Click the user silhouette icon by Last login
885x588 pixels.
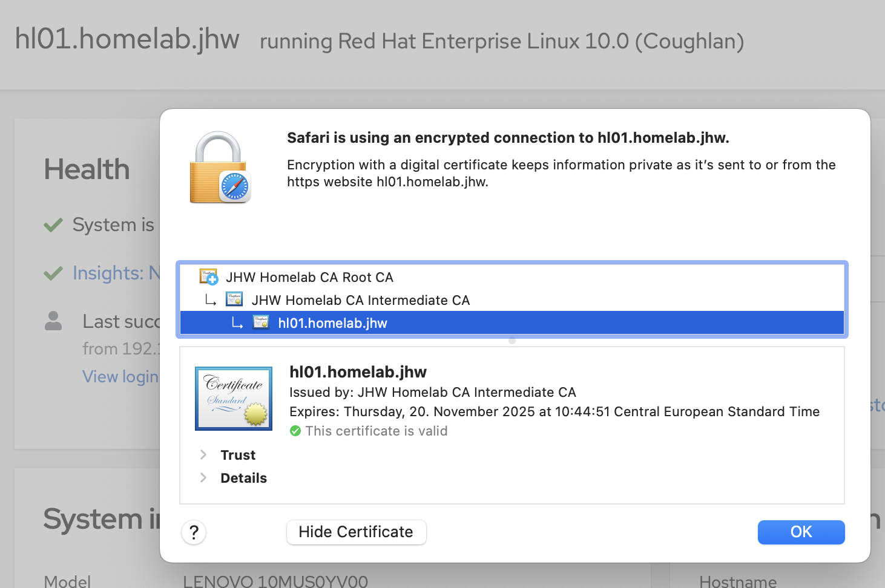[x=53, y=321]
